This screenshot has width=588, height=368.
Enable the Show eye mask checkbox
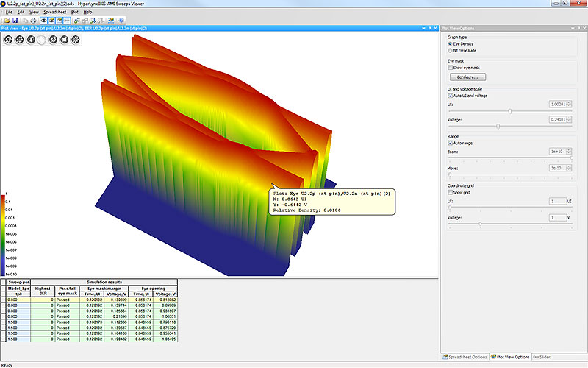tap(451, 67)
